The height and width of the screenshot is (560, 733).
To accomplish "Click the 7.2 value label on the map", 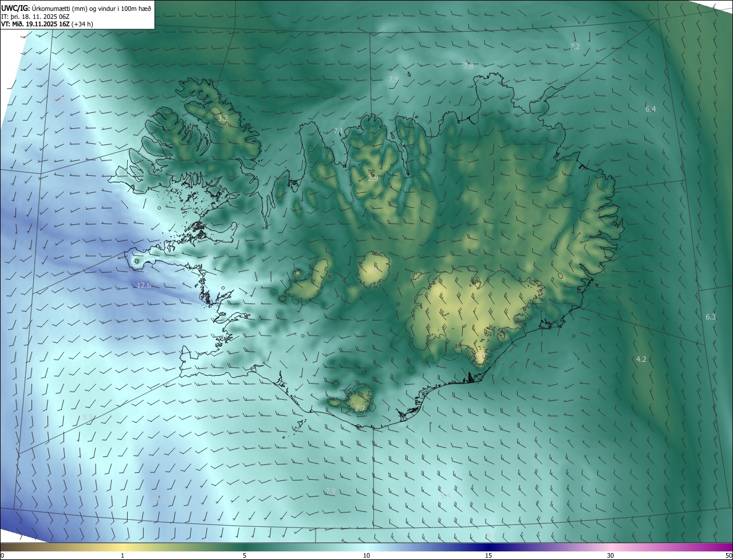I will pos(575,46).
